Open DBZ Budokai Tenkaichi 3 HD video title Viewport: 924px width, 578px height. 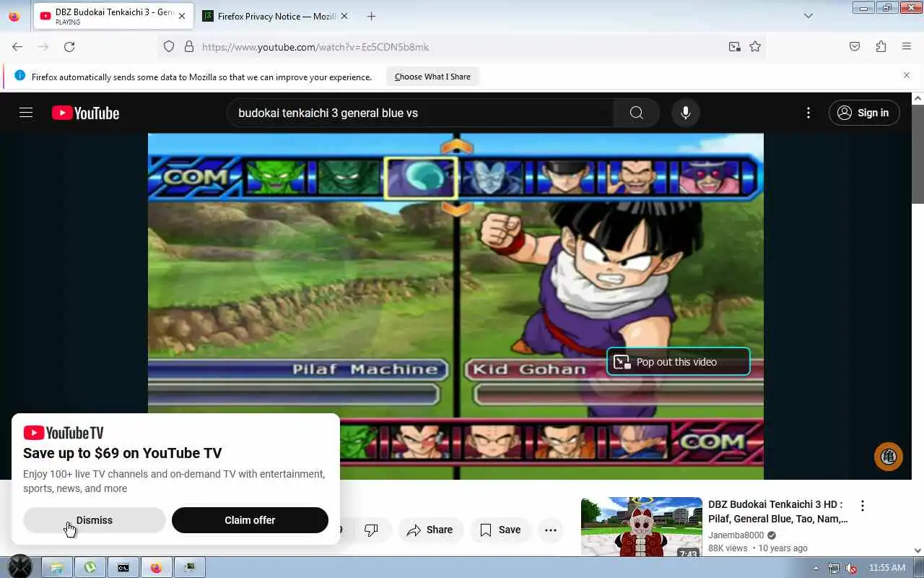[778, 512]
